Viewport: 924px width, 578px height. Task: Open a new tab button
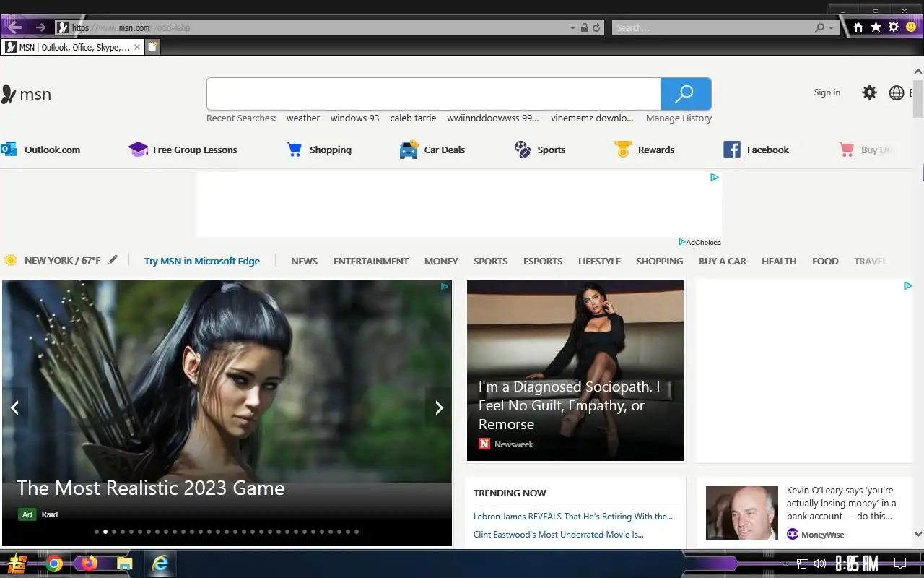click(x=152, y=47)
